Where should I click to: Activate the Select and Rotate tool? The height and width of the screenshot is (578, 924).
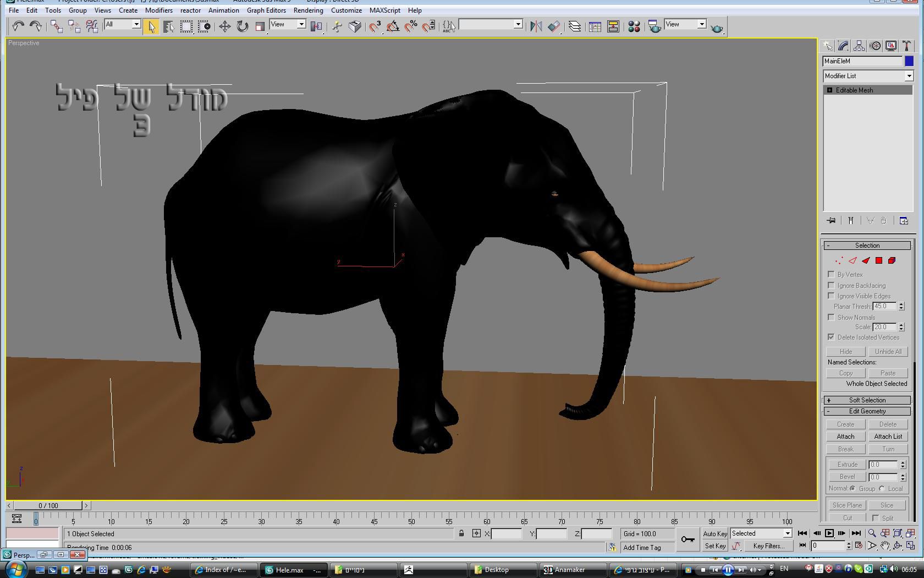click(243, 26)
